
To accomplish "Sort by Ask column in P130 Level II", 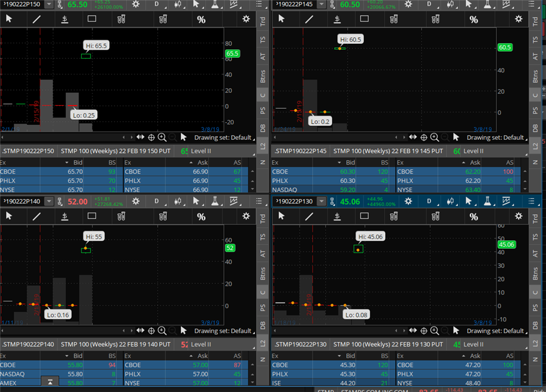I will coord(475,355).
